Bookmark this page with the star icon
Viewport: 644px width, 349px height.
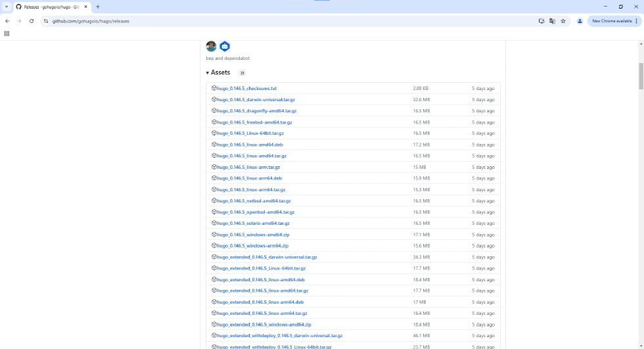563,21
